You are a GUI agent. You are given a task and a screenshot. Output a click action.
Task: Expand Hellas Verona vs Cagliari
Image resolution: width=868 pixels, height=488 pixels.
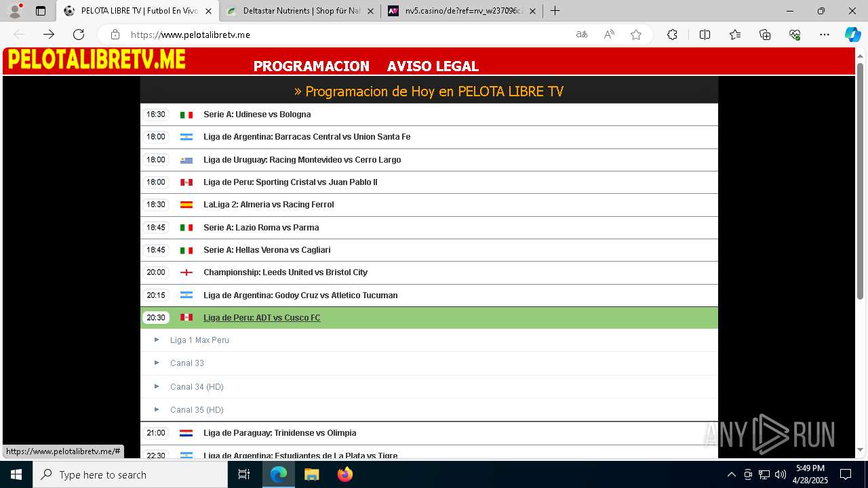pyautogui.click(x=429, y=250)
